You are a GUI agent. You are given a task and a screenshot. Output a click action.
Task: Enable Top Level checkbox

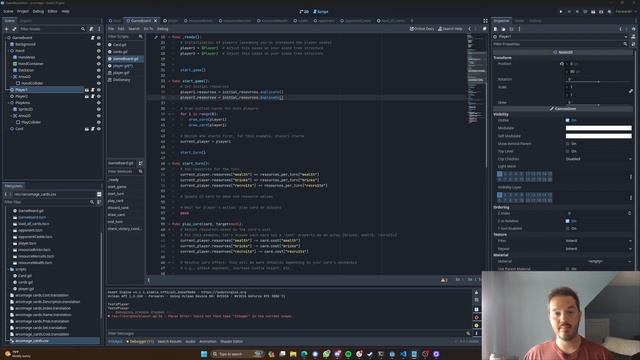pyautogui.click(x=567, y=151)
